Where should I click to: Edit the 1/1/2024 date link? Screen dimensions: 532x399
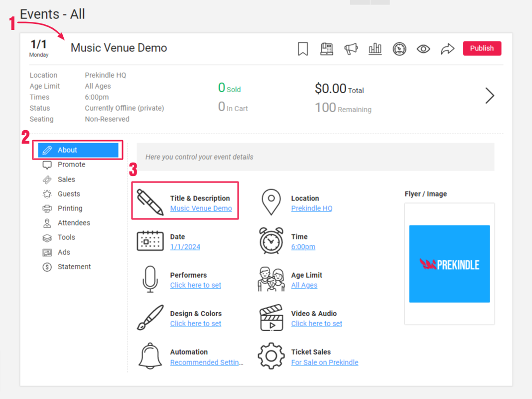(x=185, y=247)
